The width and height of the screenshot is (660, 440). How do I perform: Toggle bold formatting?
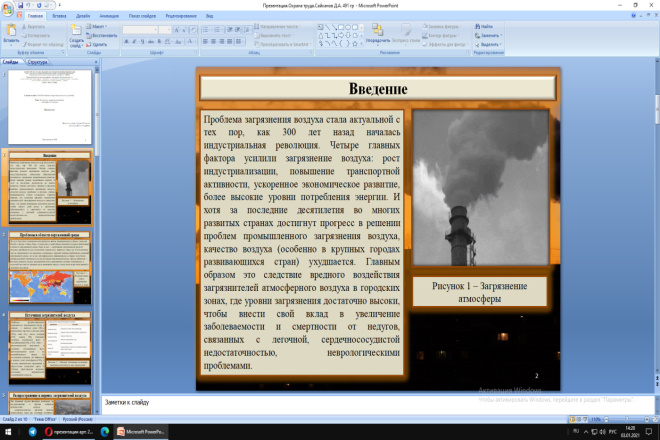point(126,41)
